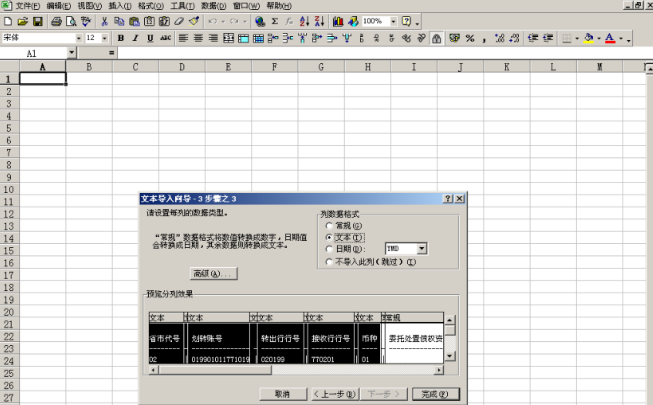653x405 pixels.
Task: Run spelling check icon
Action: [86, 21]
